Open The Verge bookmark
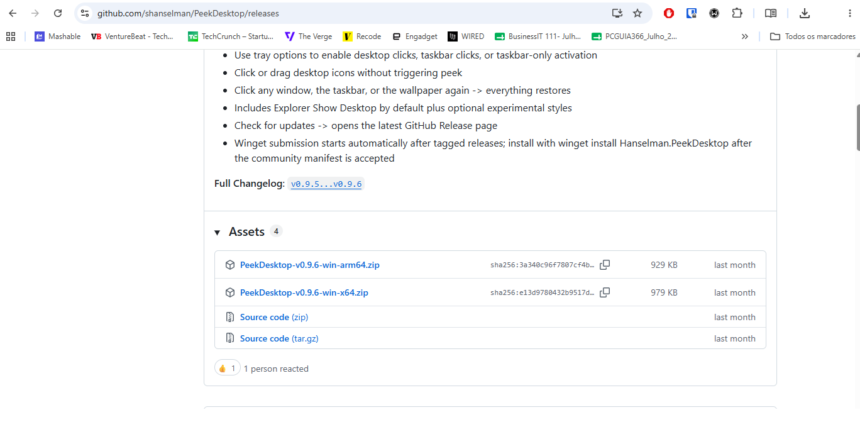This screenshot has height=439, width=860. pyautogui.click(x=308, y=36)
